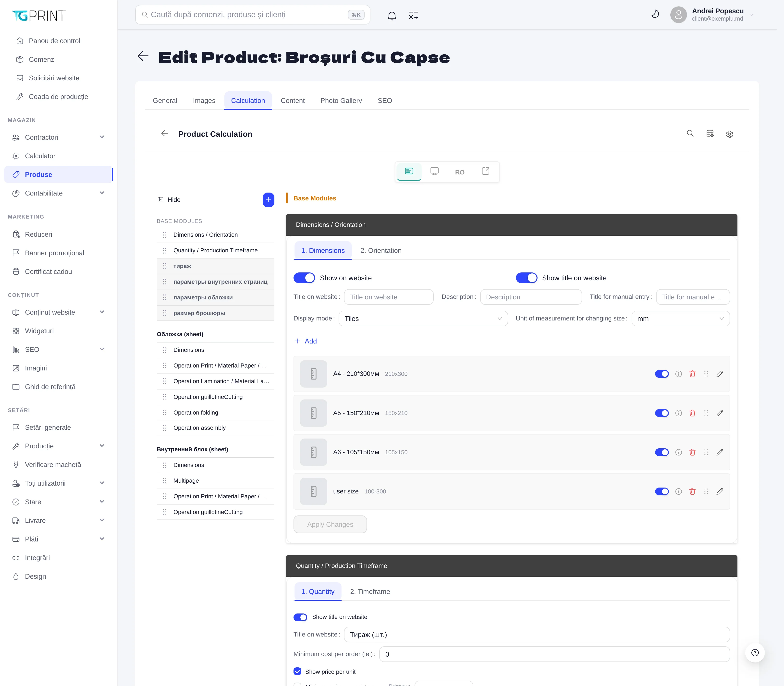
Task: Disable the A6 - 105*150мм size toggle
Action: pos(662,452)
